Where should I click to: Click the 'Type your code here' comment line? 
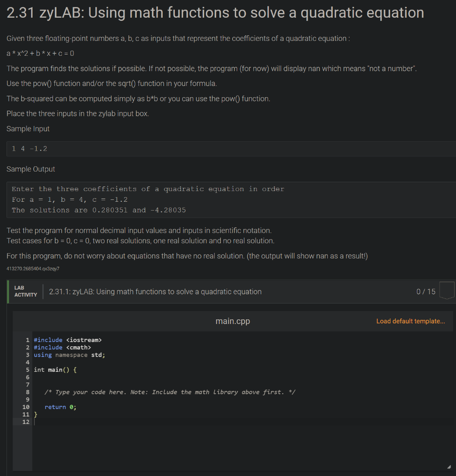(170, 392)
